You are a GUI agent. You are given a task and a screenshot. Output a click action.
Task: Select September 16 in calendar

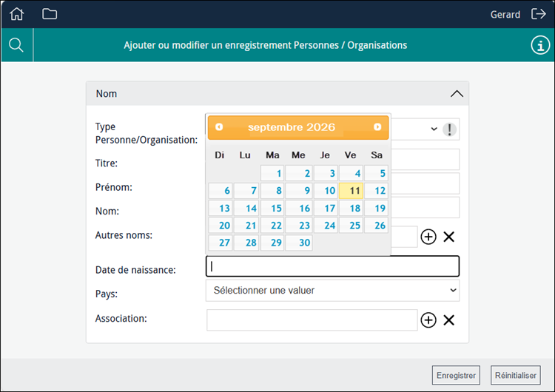299,208
